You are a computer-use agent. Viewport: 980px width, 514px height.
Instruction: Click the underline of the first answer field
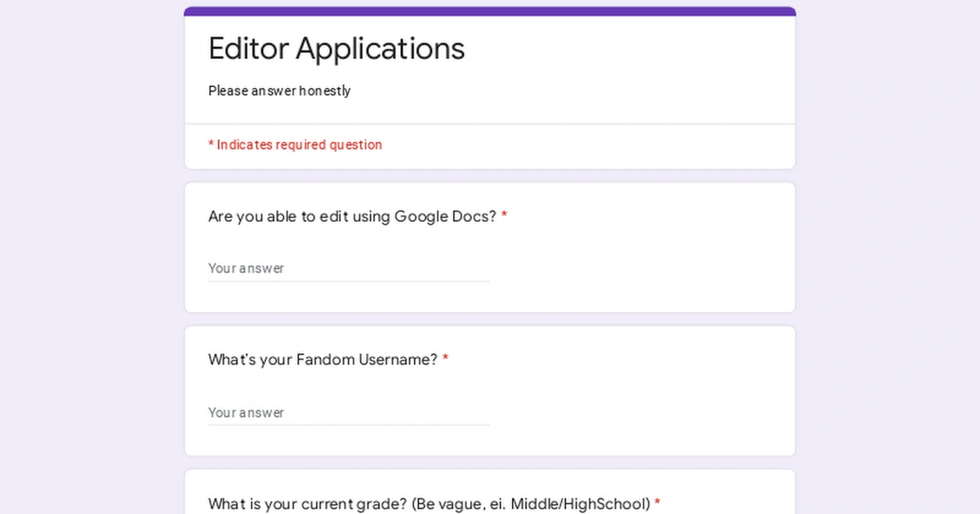coord(349,281)
